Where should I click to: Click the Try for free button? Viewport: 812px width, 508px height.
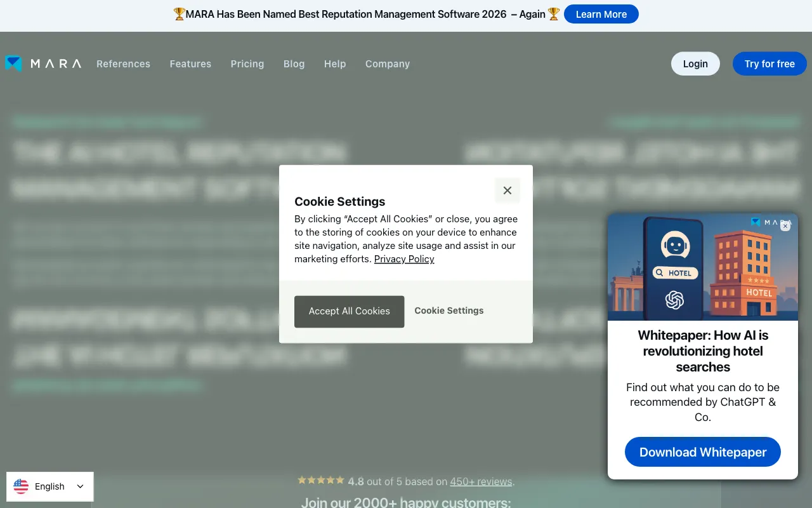tap(769, 63)
